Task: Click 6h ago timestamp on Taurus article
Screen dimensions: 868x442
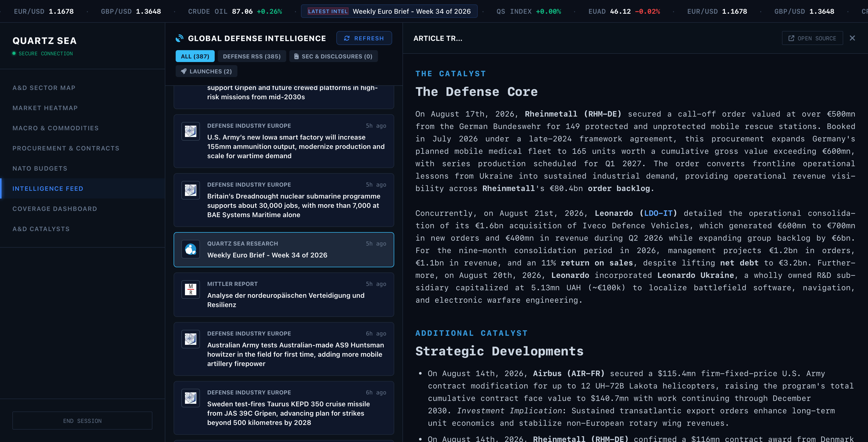Action: pyautogui.click(x=376, y=392)
